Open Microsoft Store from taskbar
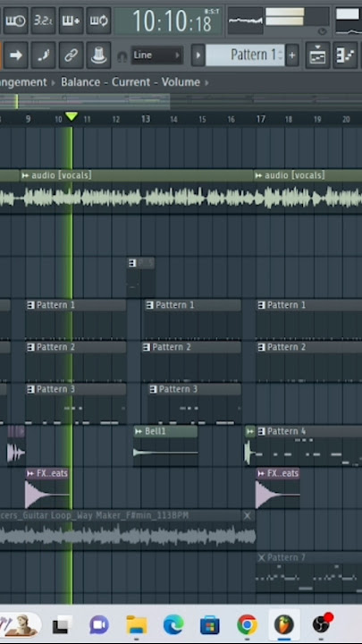This screenshot has width=362, height=644. (x=210, y=625)
